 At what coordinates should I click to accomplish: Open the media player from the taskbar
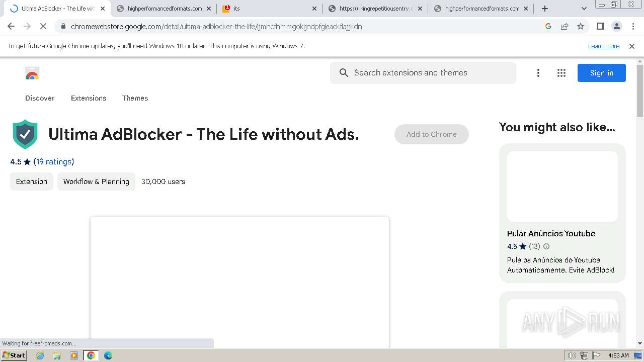coord(74,355)
